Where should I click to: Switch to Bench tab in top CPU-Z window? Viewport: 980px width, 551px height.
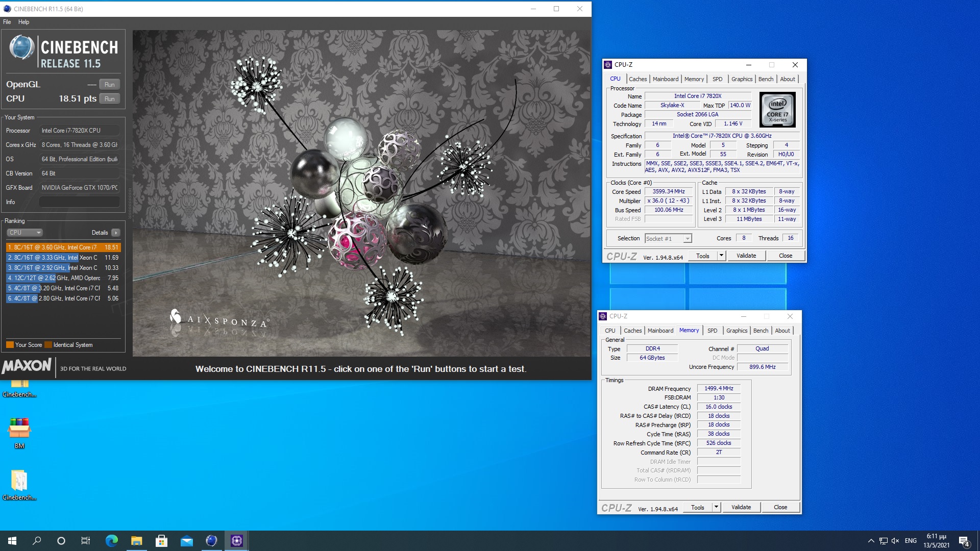[766, 79]
